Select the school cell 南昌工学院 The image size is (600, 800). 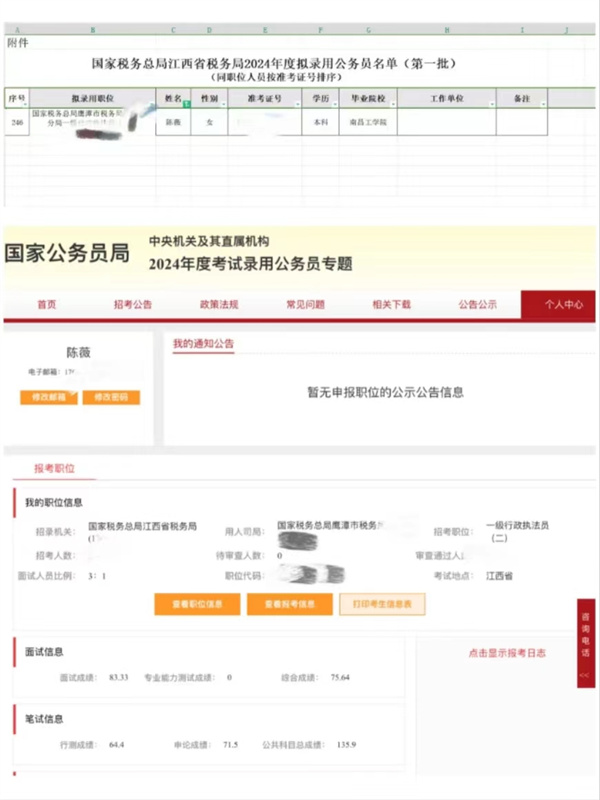coord(368,122)
